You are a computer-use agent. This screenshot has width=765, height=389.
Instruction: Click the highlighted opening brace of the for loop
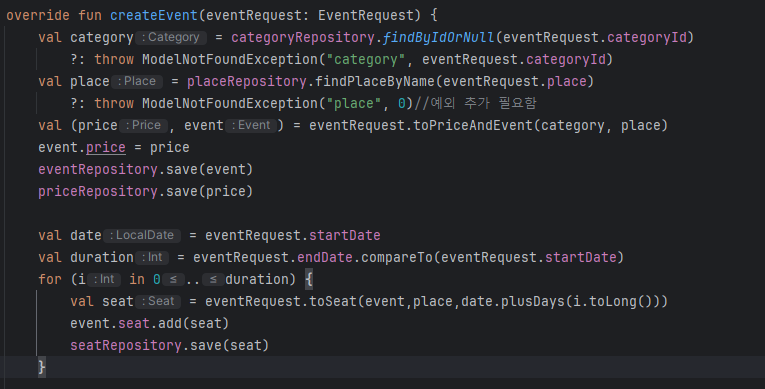309,279
